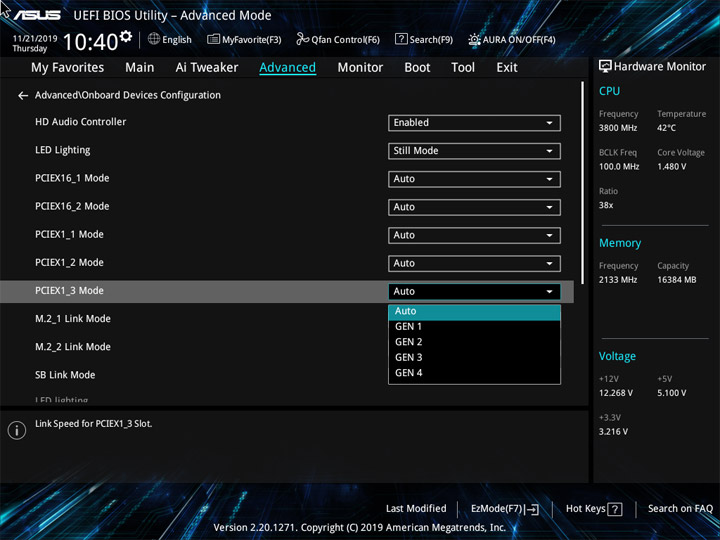Click the EzMode(F7) switch arrow icon
The height and width of the screenshot is (540, 720).
532,509
